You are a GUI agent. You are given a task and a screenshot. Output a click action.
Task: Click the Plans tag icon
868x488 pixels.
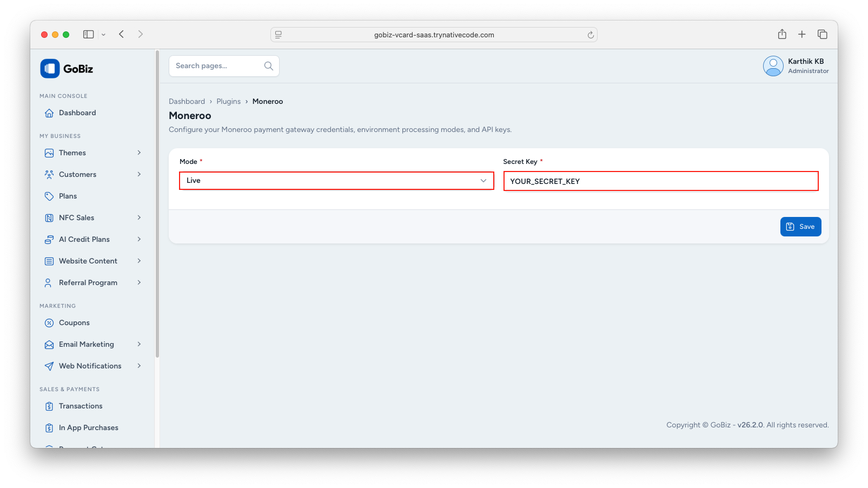coord(49,196)
